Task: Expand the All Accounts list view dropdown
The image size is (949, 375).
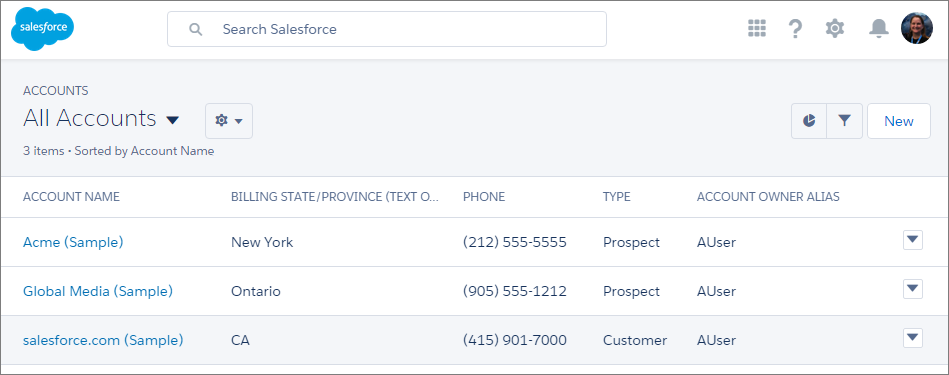Action: click(172, 120)
